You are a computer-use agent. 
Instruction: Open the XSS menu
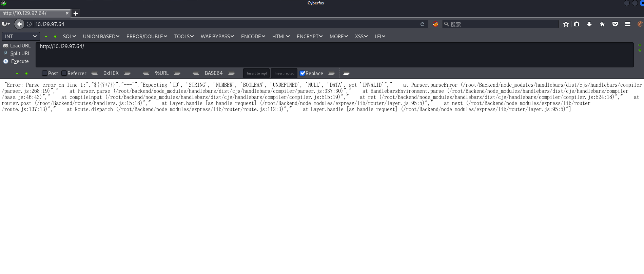coord(361,36)
